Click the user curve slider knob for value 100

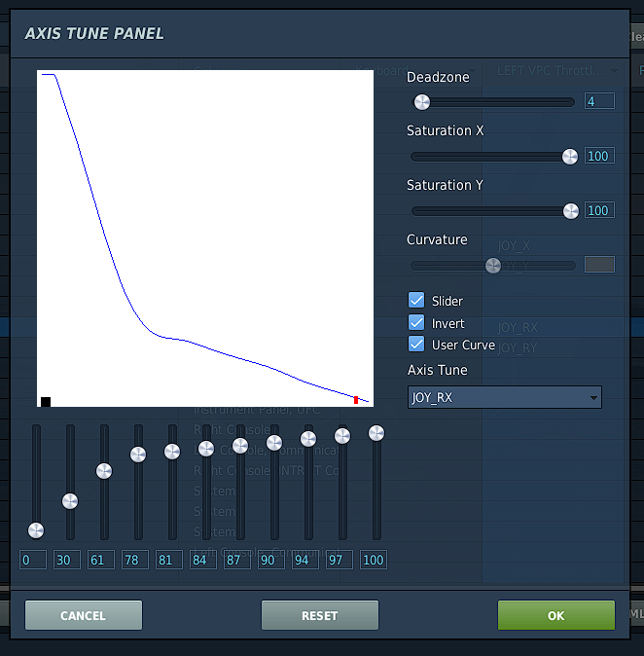point(376,433)
